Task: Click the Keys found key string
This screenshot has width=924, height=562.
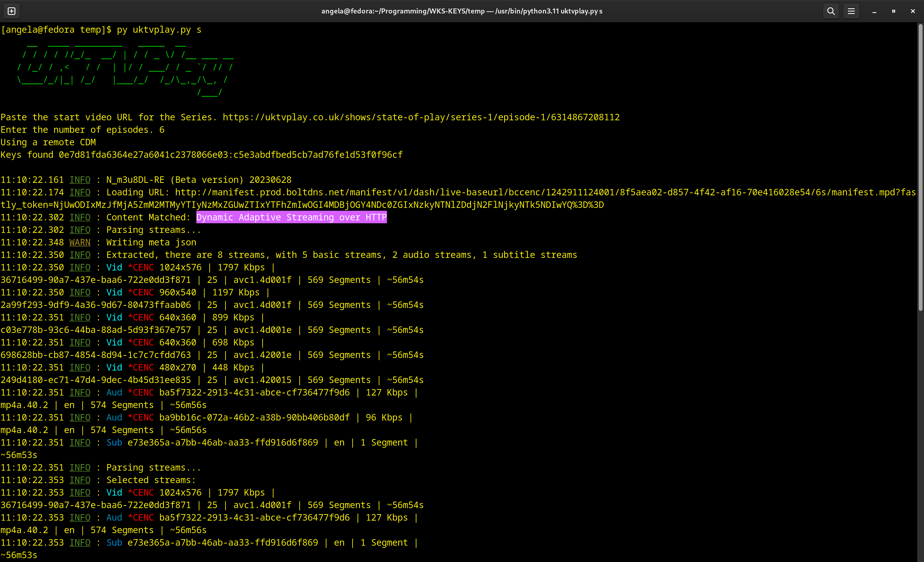Action: (x=230, y=155)
